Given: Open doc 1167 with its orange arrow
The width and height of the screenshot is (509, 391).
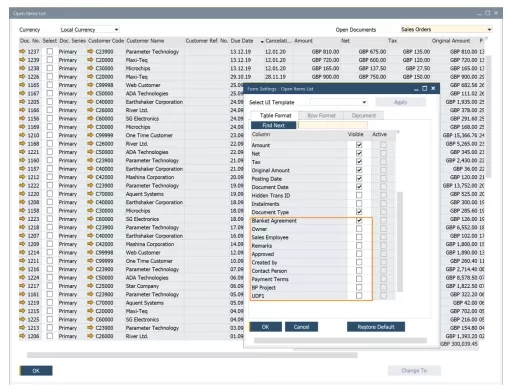Looking at the screenshot, I should [22, 93].
